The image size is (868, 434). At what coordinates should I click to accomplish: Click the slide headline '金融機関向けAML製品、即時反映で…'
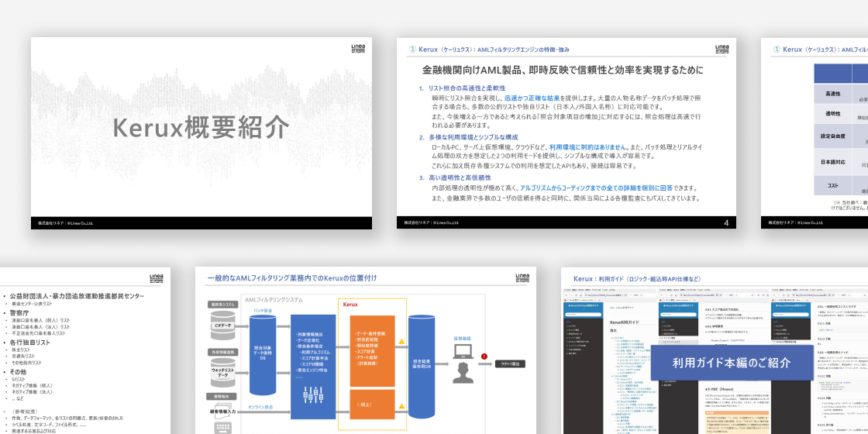563,71
